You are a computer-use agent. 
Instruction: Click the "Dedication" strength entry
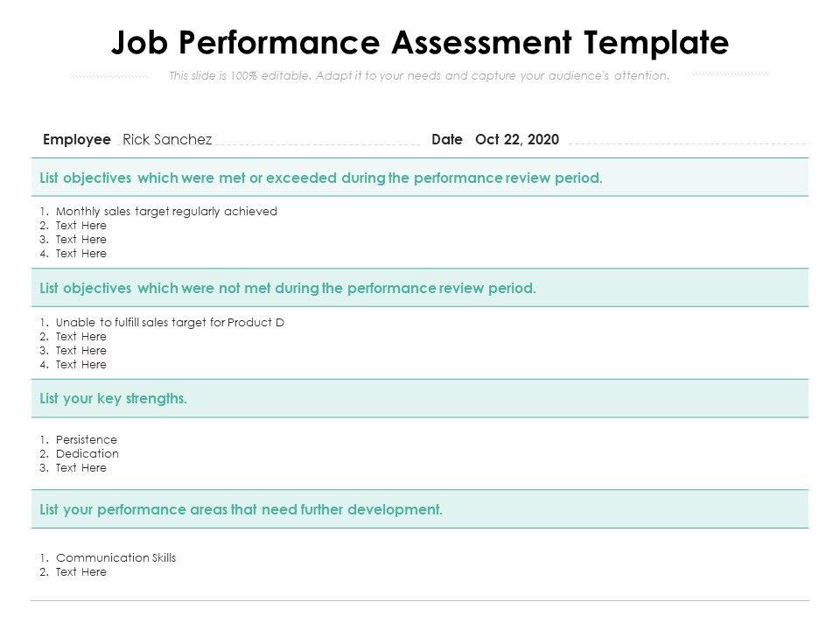87,454
